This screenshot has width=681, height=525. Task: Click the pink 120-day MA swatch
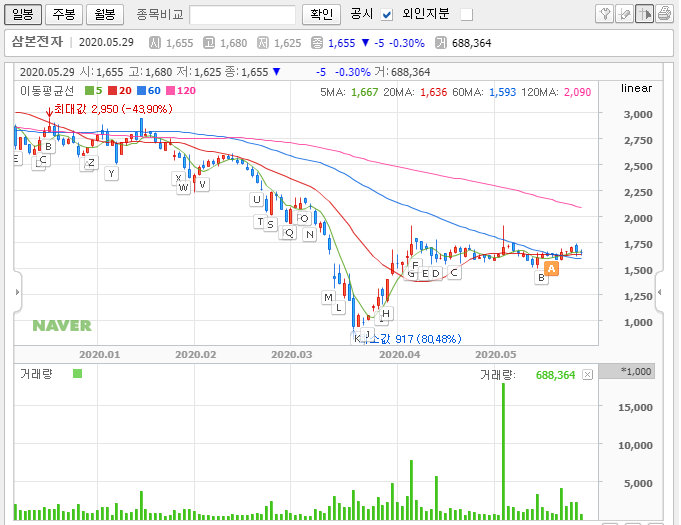click(x=170, y=90)
